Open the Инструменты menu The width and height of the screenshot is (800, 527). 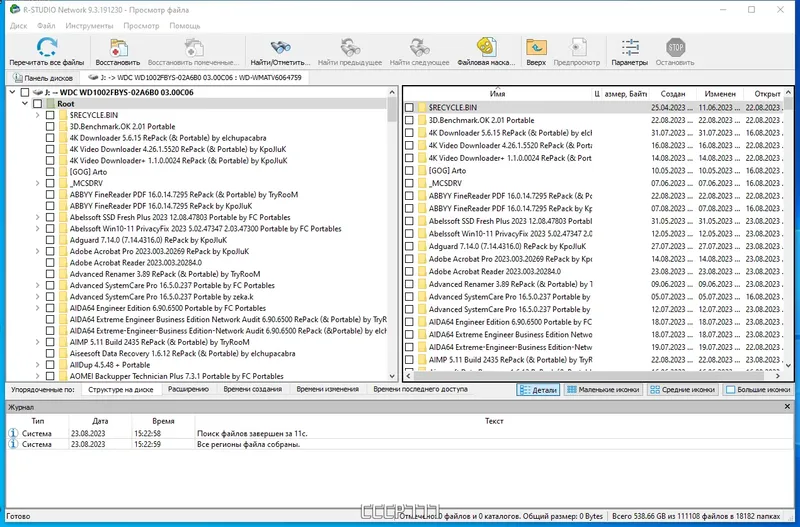click(89, 26)
